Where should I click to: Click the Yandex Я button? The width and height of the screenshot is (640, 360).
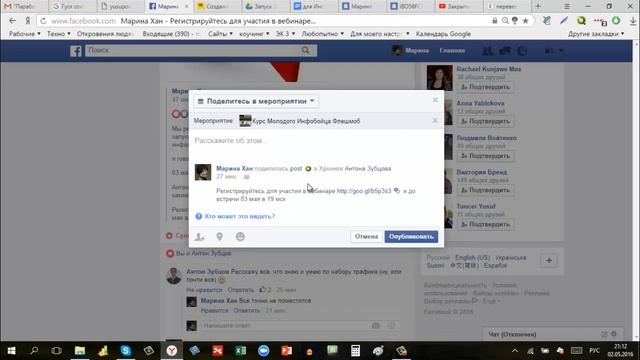pyautogui.click(x=28, y=20)
